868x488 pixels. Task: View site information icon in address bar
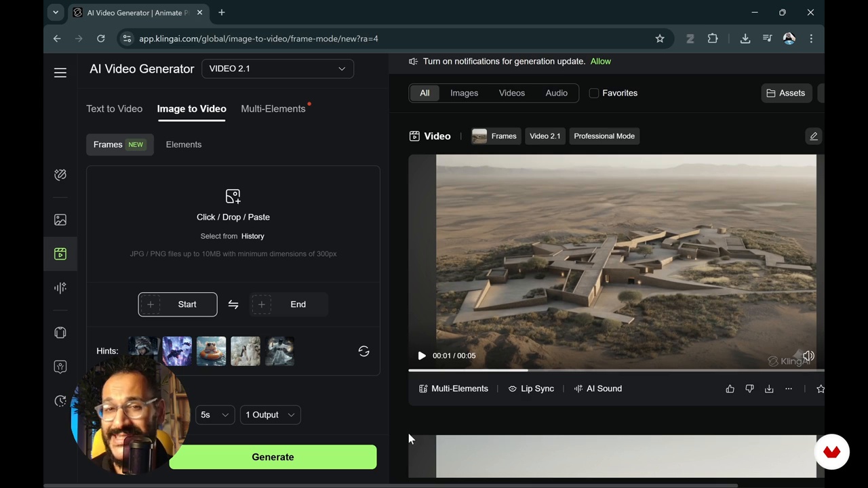point(127,39)
